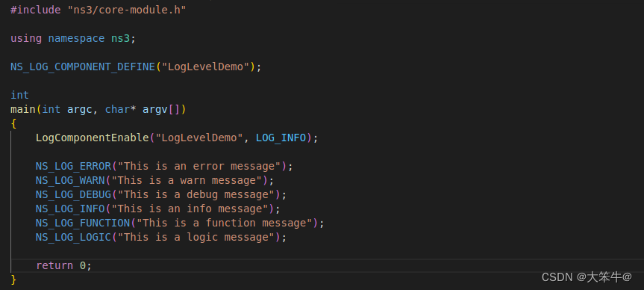Click the NS_LOG_DEBUG macro
This screenshot has width=644, height=290.
click(x=74, y=194)
